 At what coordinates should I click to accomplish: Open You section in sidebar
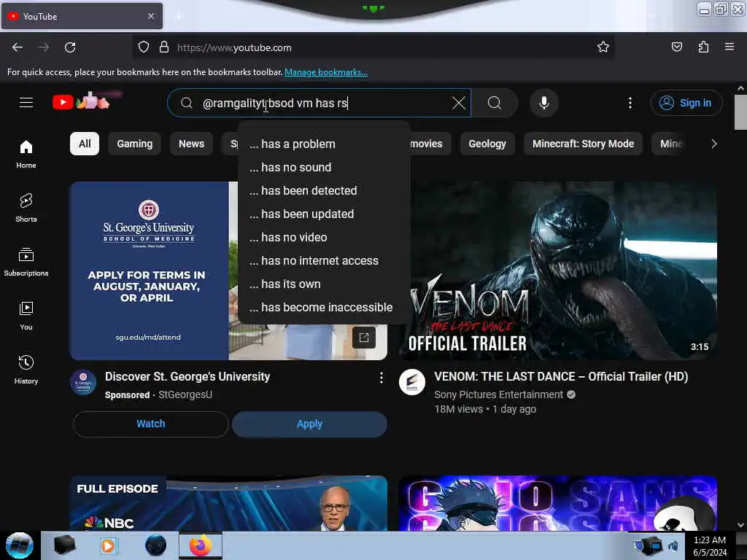click(x=26, y=316)
